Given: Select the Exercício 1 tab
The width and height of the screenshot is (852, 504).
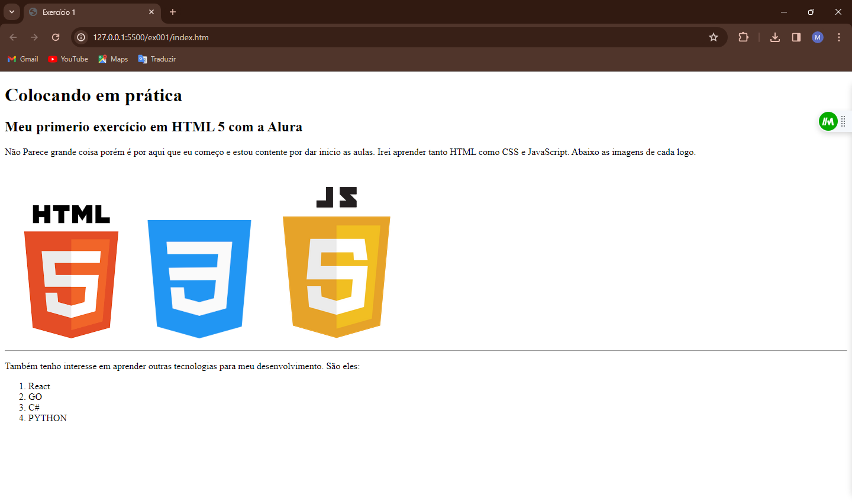Looking at the screenshot, I should point(92,12).
